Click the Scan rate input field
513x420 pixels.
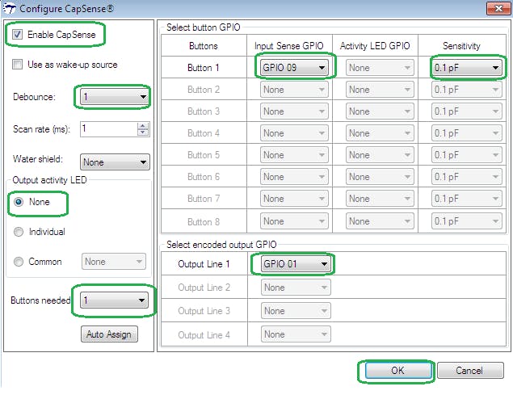(109, 129)
